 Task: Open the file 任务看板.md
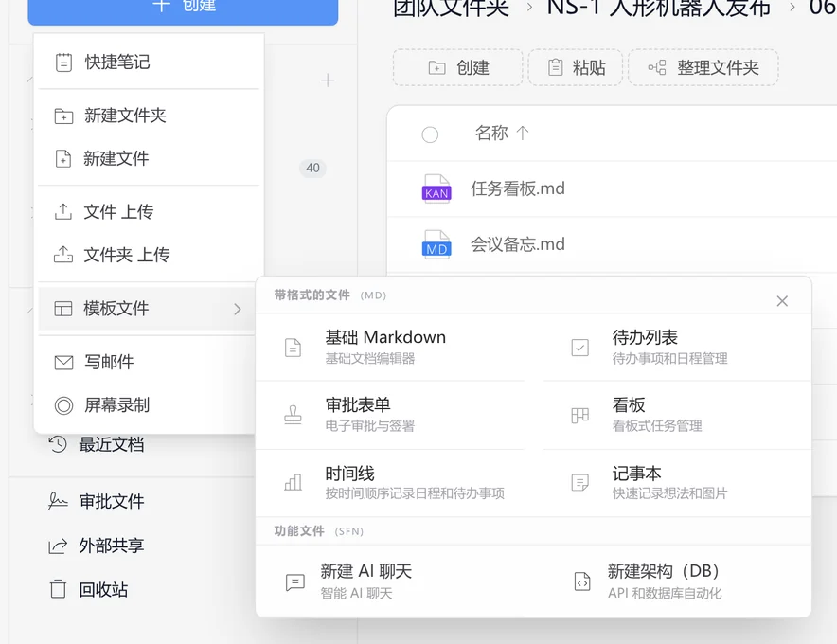(x=517, y=188)
